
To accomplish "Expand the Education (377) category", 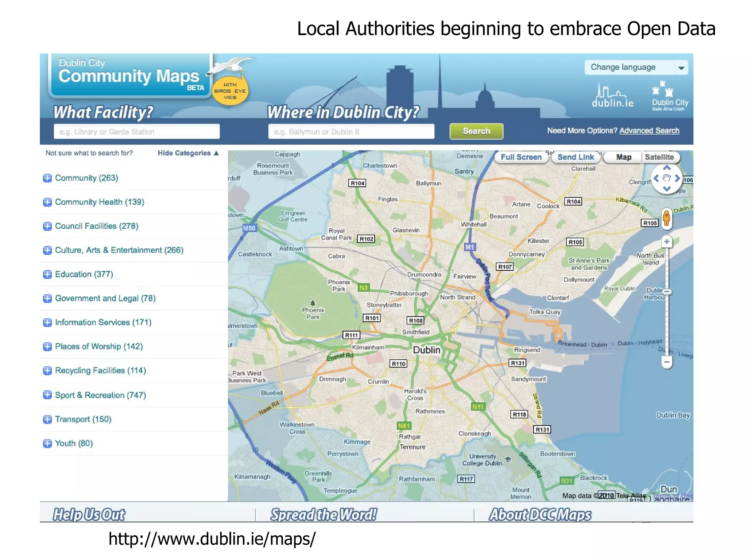I will click(x=47, y=274).
